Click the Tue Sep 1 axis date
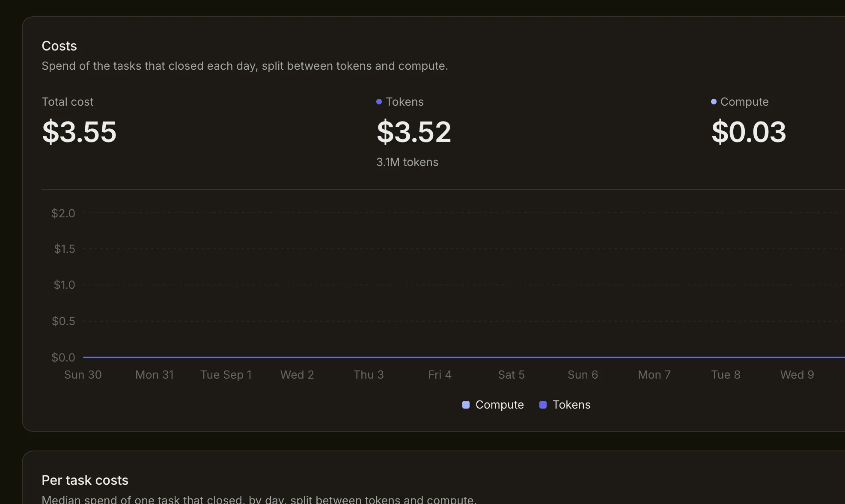The width and height of the screenshot is (845, 504). [x=226, y=375]
